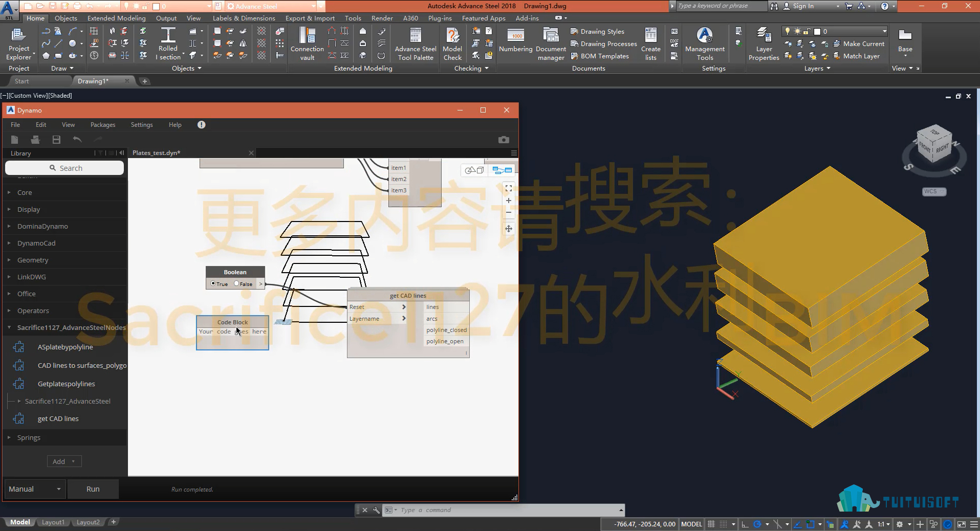
Task: Open the Manual run mode dropdown
Action: 35,489
